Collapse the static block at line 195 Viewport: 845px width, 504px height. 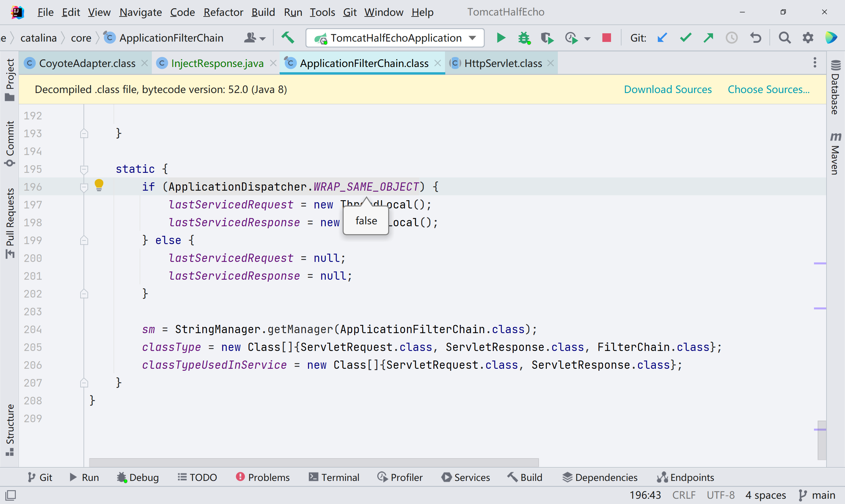84,169
